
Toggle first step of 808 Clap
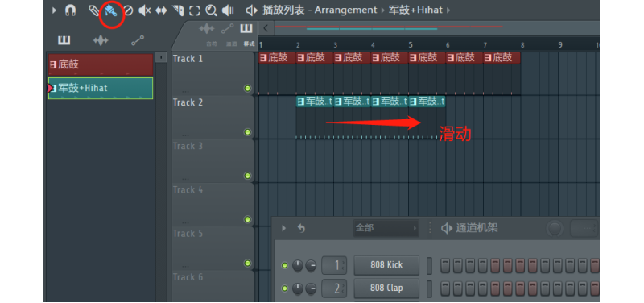coord(446,288)
